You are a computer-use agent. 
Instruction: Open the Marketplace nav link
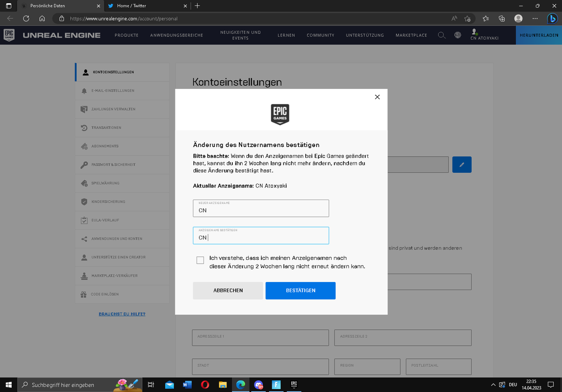411,35
